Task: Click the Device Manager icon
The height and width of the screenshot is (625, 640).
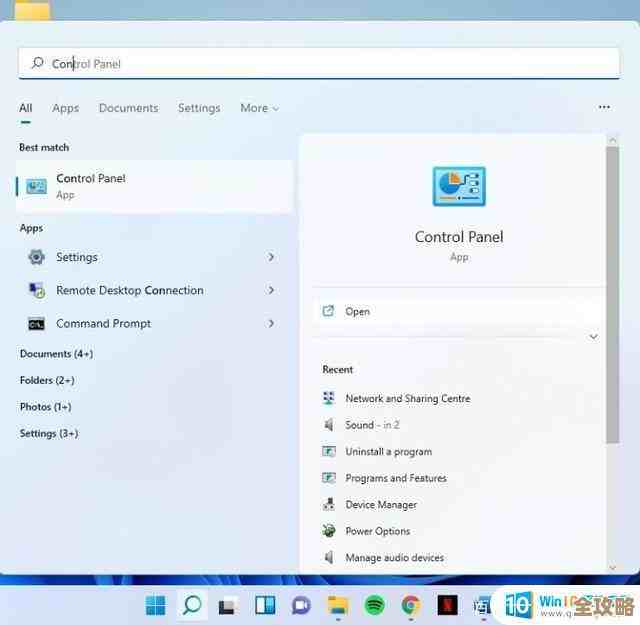Action: [x=329, y=505]
